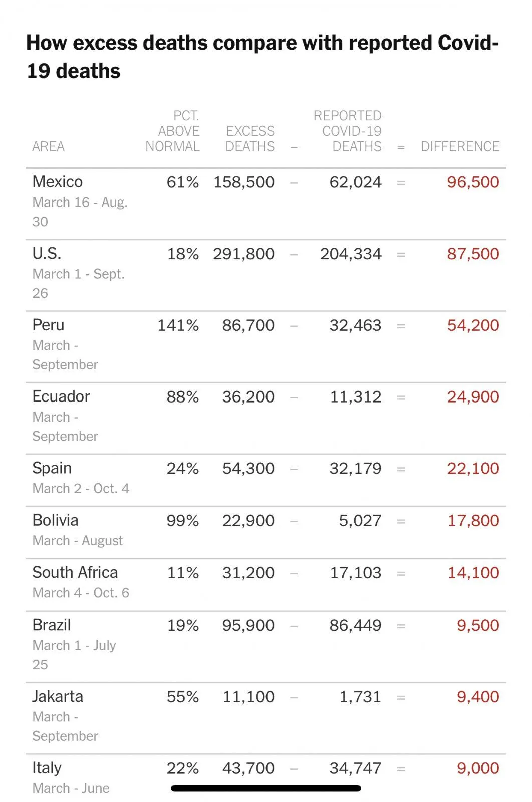Select the U.S. row name
The image size is (532, 802).
[x=47, y=254]
